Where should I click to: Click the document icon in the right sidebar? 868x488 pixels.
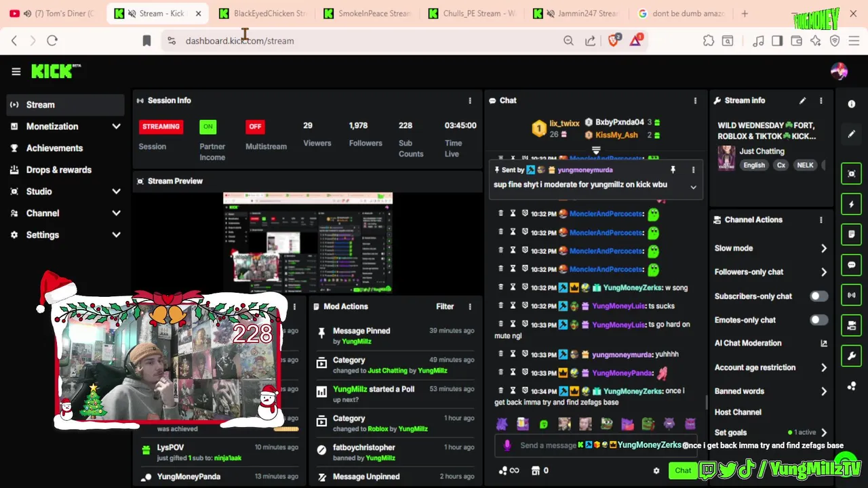point(852,235)
